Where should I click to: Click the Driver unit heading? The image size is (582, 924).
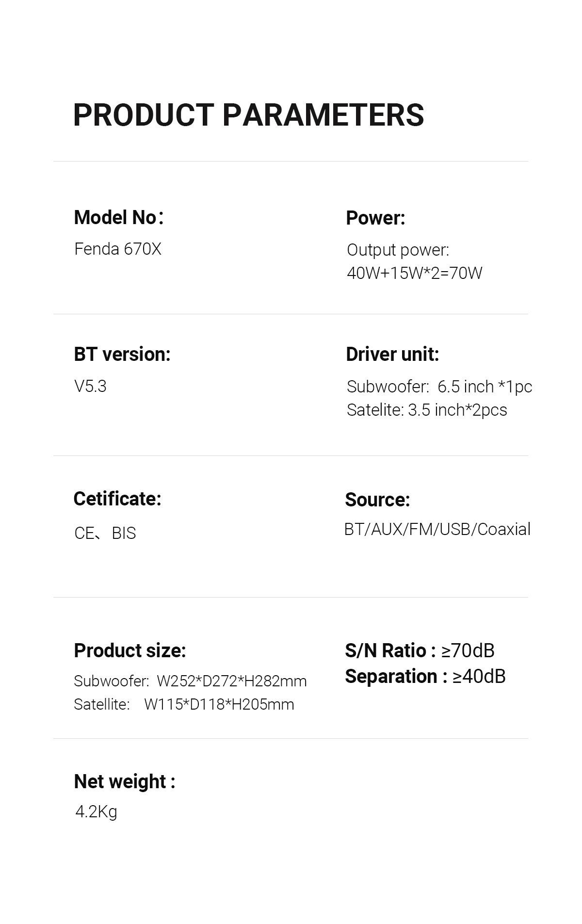tap(392, 354)
